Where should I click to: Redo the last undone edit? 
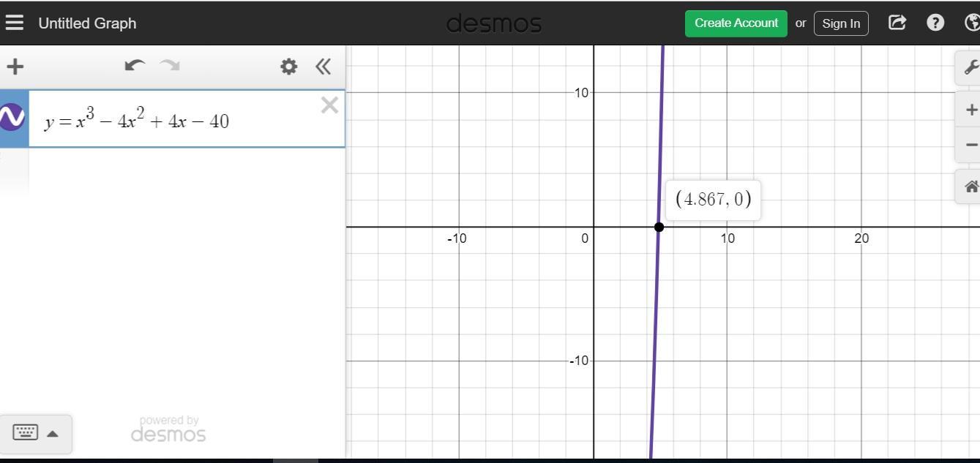pos(170,66)
